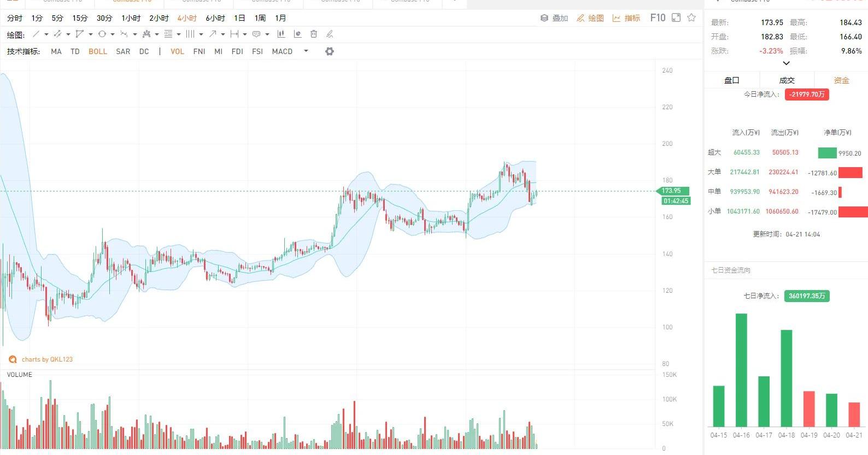Toggle the VOL indicator off

coord(177,51)
